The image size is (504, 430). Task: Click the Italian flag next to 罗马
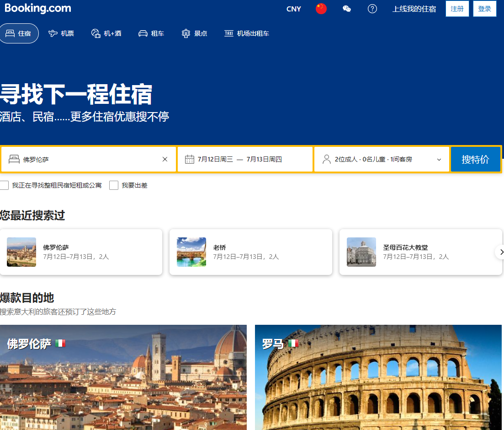coord(293,343)
